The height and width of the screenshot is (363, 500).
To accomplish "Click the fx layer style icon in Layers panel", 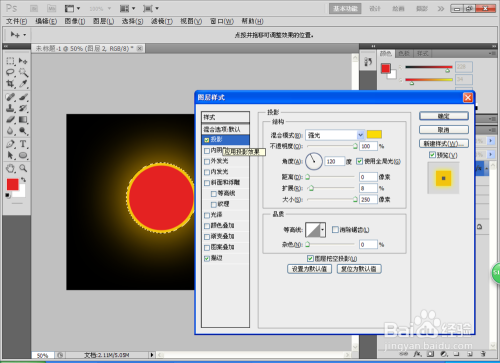I will pyautogui.click(x=417, y=354).
